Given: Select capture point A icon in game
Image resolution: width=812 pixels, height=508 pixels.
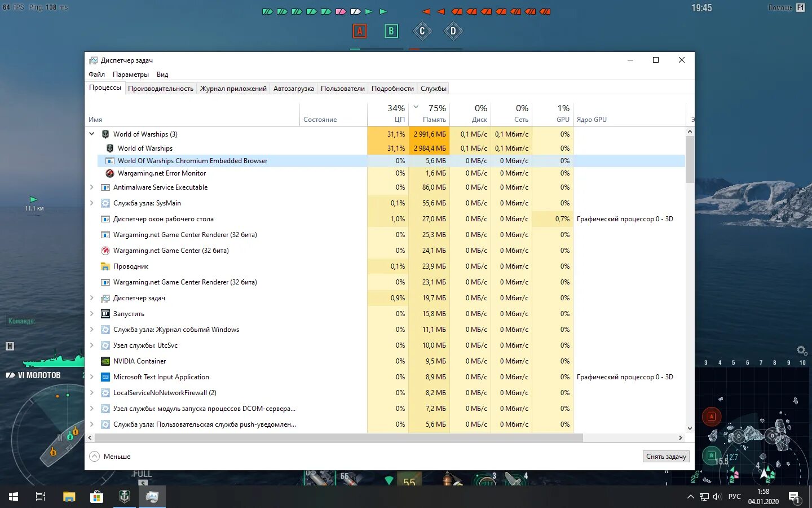Looking at the screenshot, I should tap(360, 31).
